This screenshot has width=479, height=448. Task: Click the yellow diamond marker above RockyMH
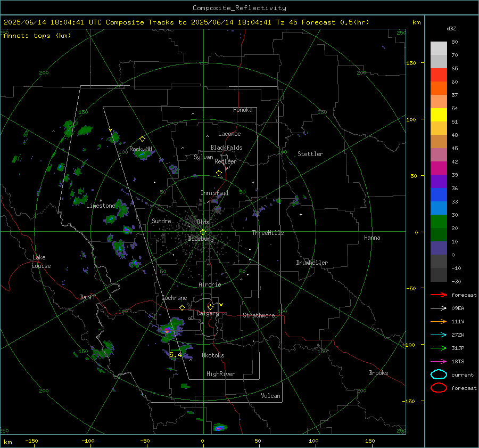pos(142,139)
